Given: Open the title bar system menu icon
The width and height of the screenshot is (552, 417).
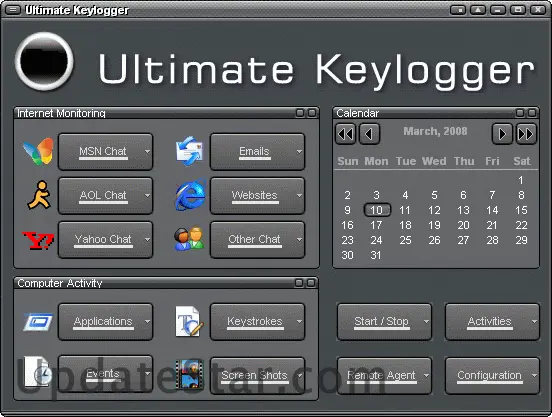Looking at the screenshot, I should pos(13,10).
